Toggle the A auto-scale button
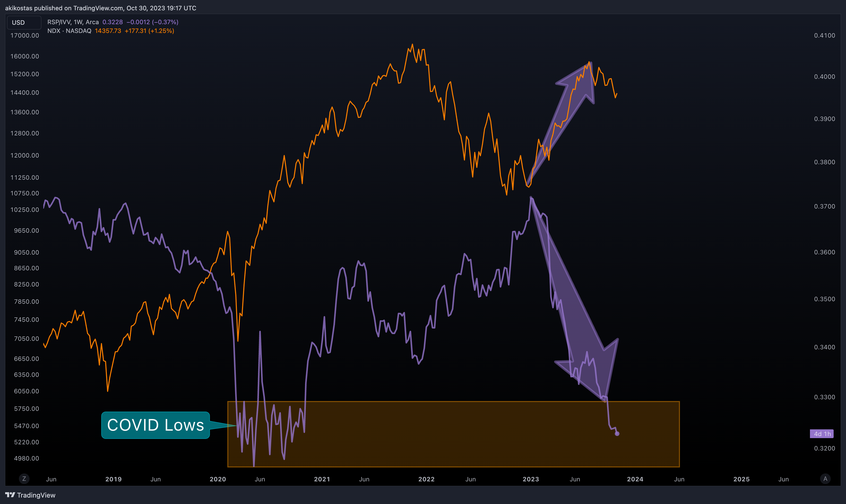Image resolution: width=846 pixels, height=504 pixels. [825, 479]
